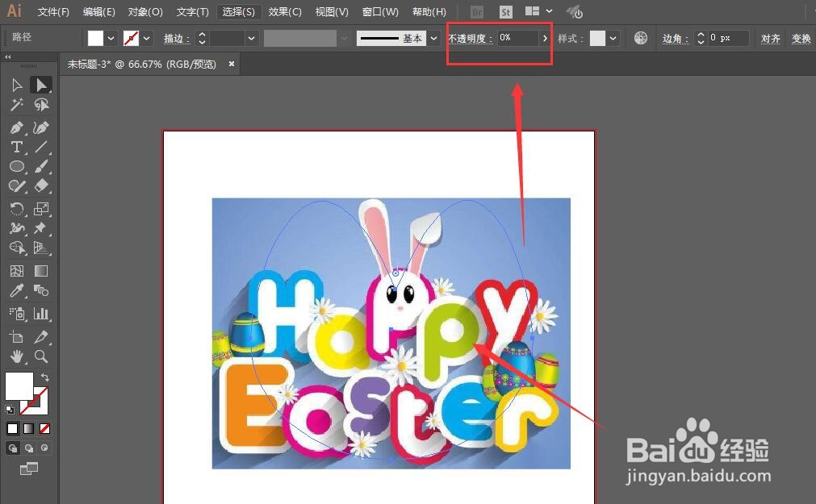
Task: Open the 编辑(E) menu
Action: [99, 11]
